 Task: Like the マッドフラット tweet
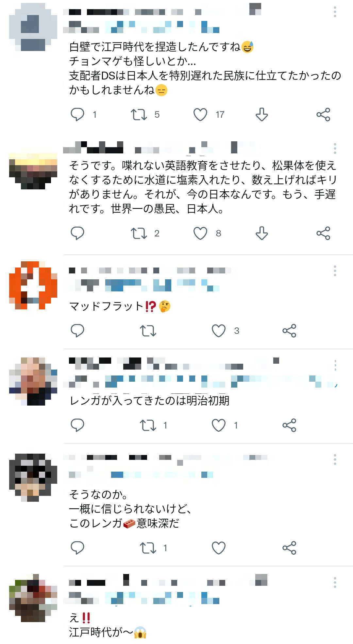pyautogui.click(x=219, y=331)
